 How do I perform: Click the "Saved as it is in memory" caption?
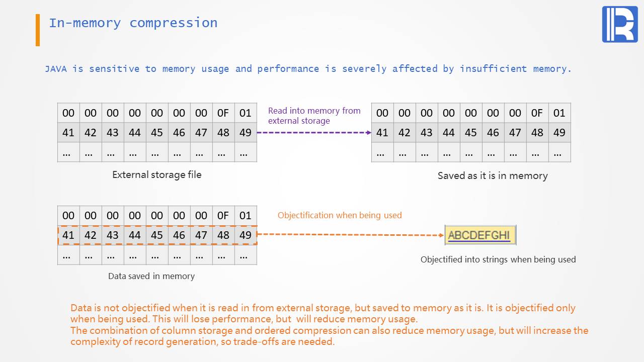coord(492,175)
